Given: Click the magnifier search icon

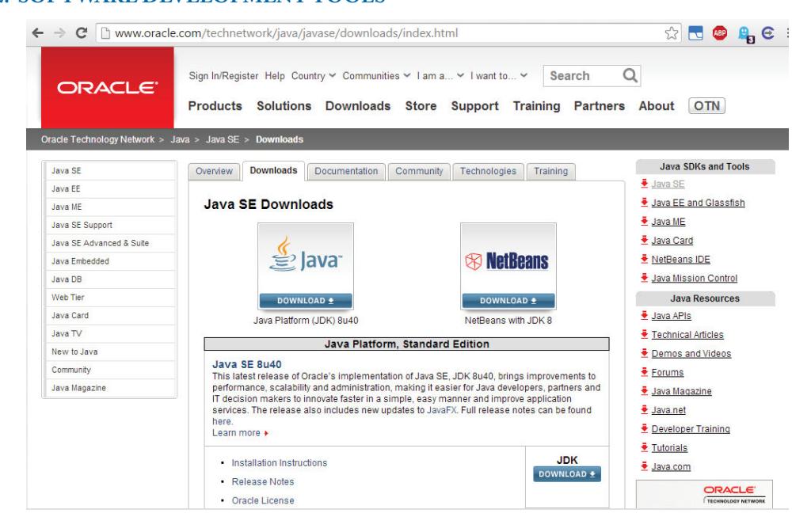Looking at the screenshot, I should point(630,75).
